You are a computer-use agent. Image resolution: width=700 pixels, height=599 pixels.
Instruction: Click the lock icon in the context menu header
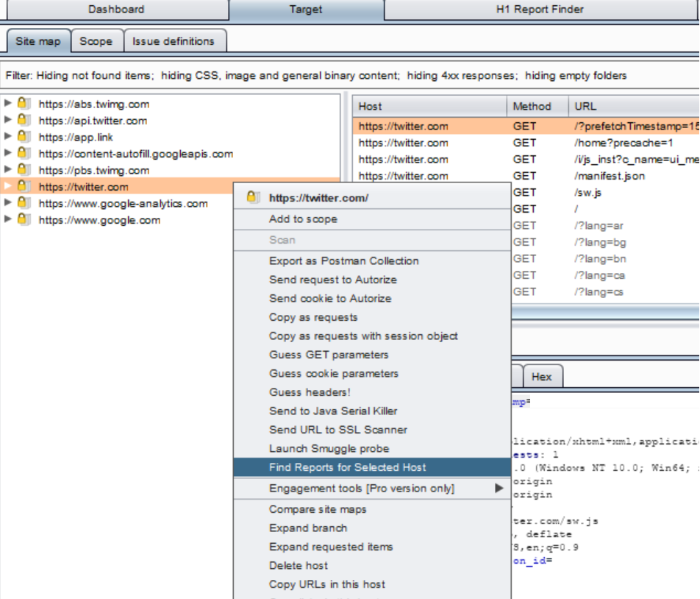click(x=253, y=197)
